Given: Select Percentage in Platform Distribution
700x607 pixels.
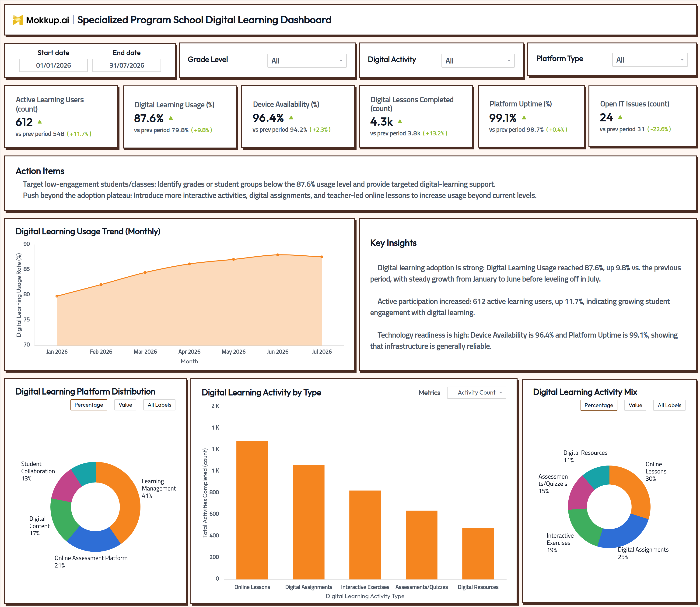Looking at the screenshot, I should 89,404.
